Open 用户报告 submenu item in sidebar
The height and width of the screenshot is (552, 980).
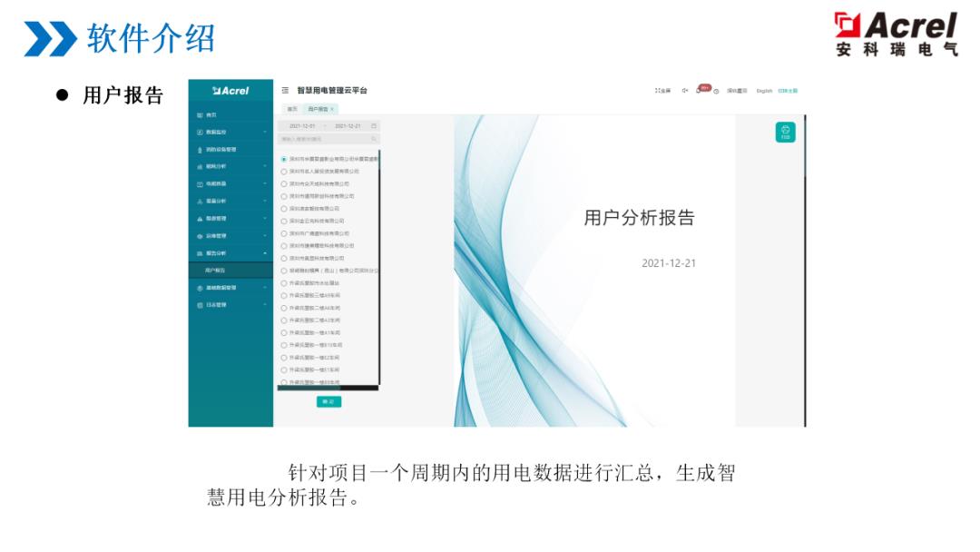[x=216, y=271]
